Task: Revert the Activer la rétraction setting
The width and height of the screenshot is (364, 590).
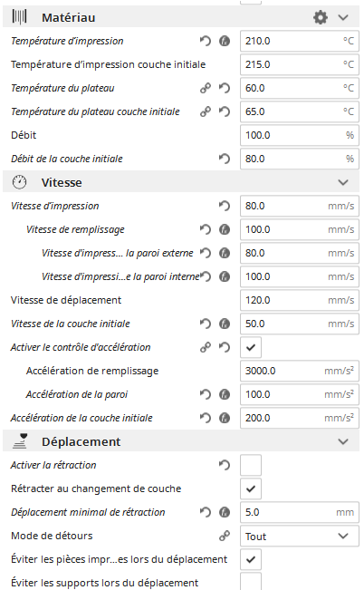Action: point(225,465)
